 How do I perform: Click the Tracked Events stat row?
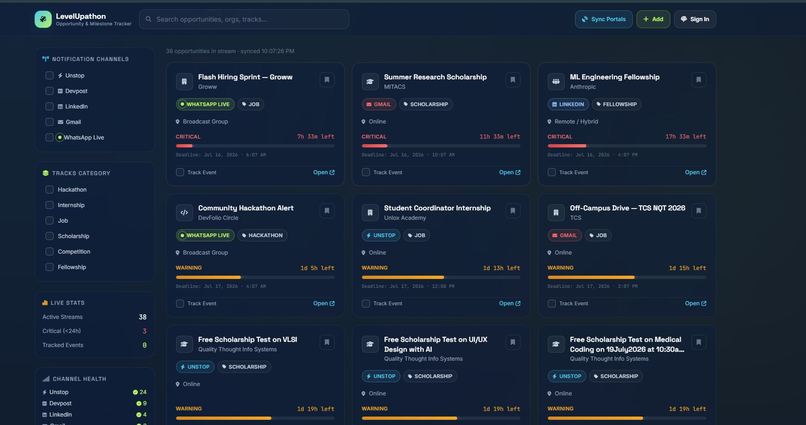pos(95,345)
